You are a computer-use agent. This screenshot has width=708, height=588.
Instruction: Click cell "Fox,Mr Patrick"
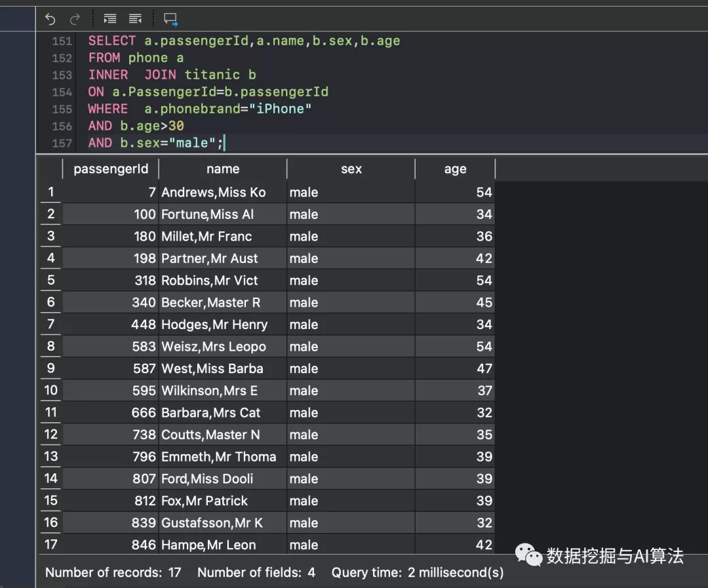pos(223,501)
